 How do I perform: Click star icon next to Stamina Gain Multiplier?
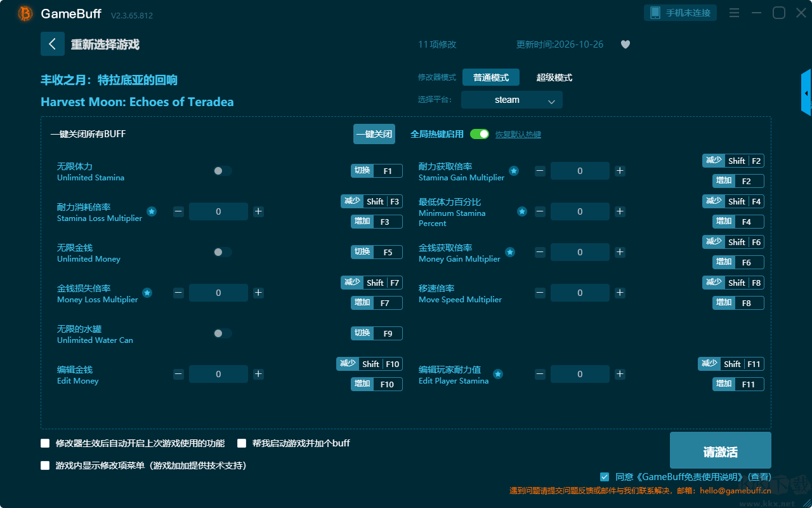tap(514, 171)
